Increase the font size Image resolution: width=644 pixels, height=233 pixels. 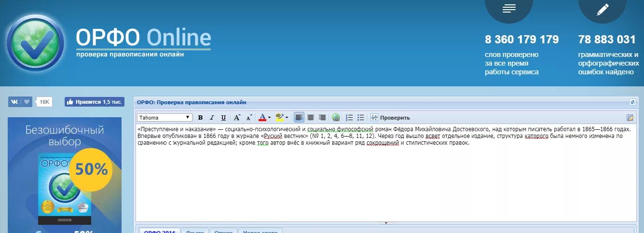pos(237,117)
